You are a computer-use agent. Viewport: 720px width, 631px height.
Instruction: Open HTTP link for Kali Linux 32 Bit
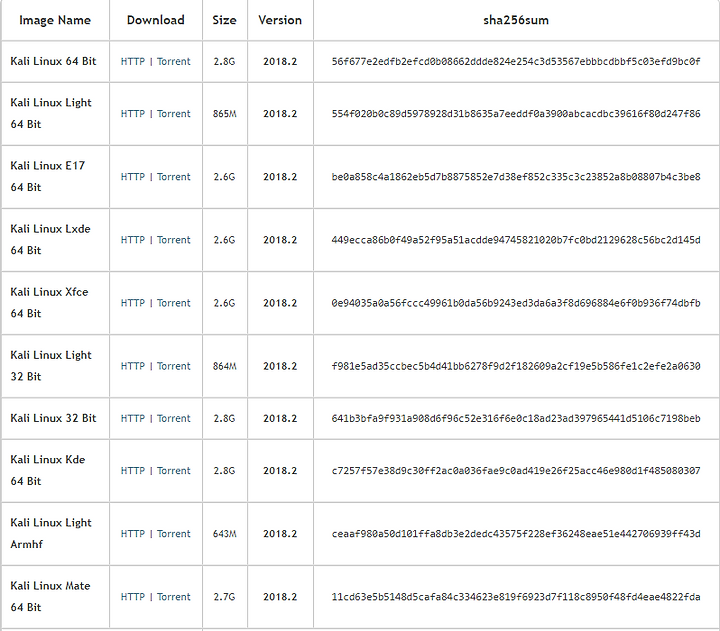(133, 418)
